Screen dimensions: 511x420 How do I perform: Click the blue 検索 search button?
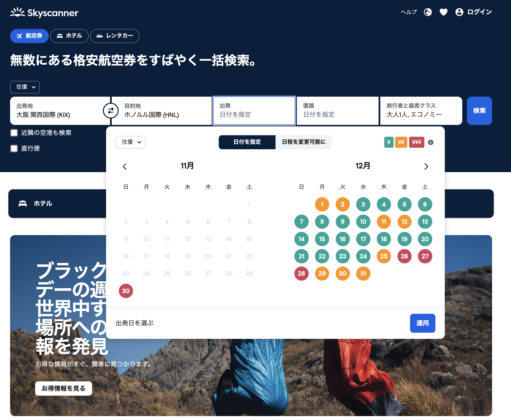point(479,111)
